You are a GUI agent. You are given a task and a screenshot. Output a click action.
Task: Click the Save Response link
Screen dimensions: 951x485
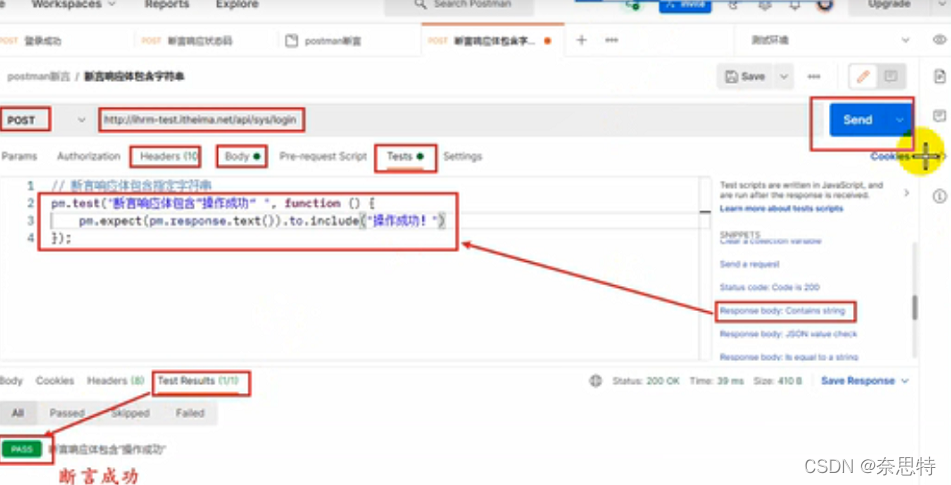pyautogui.click(x=858, y=381)
